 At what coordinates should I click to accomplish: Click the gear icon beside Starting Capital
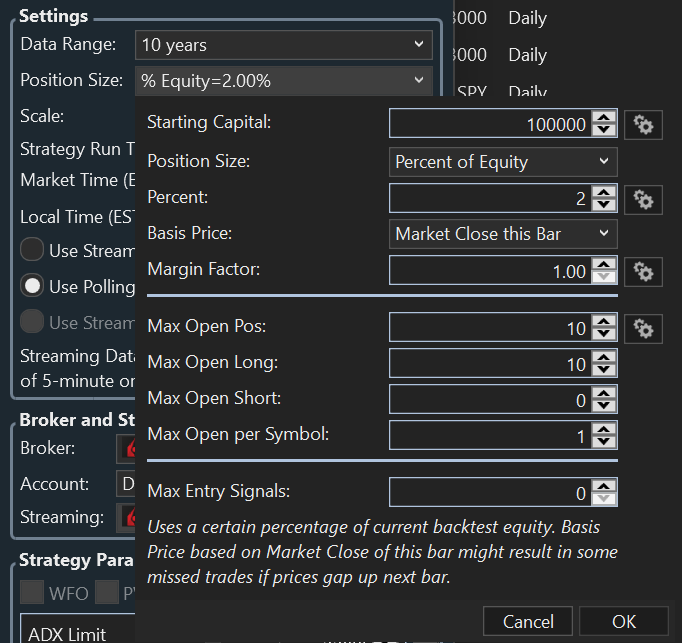click(643, 124)
